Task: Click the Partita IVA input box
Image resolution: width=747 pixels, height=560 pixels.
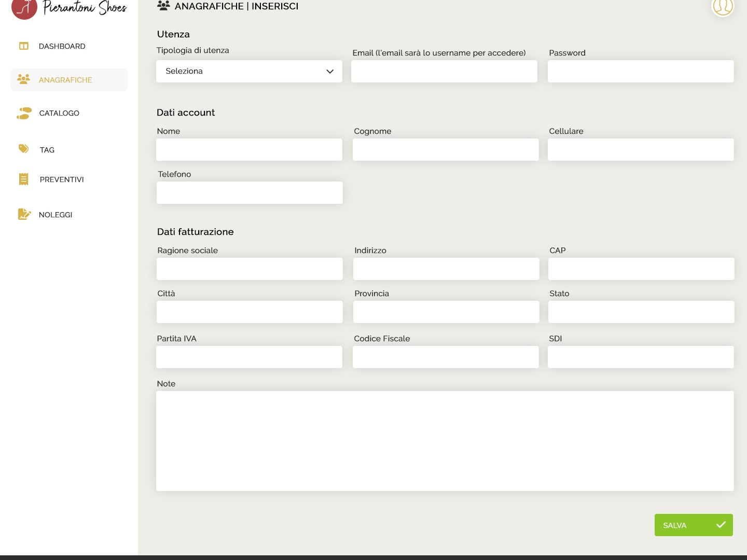Action: tap(249, 357)
